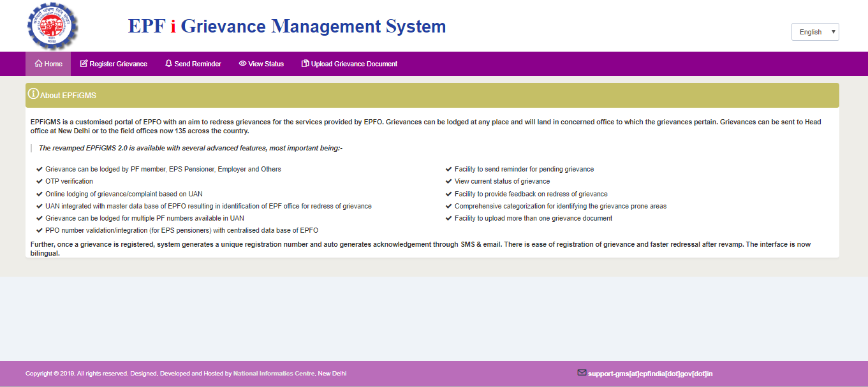Click text 'UAN integrated with master data base of EPFO'
868x387 pixels.
click(209, 206)
